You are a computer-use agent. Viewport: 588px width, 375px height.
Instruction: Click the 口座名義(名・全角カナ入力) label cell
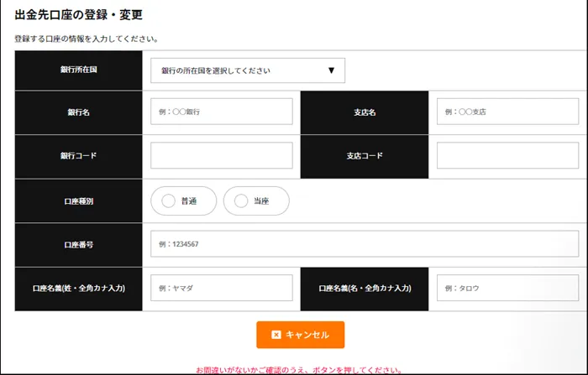tap(365, 289)
